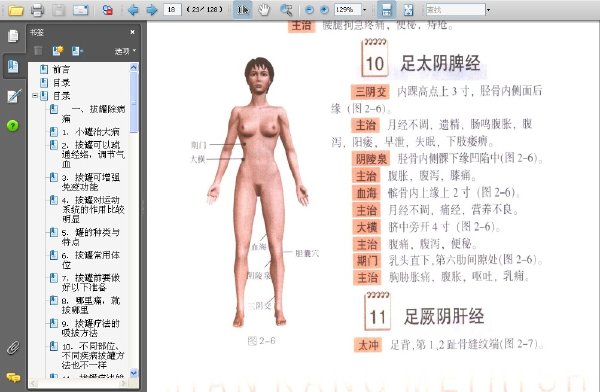Click the bookmarks vertical scrollbar thumb
The image size is (600, 392).
[x=134, y=102]
